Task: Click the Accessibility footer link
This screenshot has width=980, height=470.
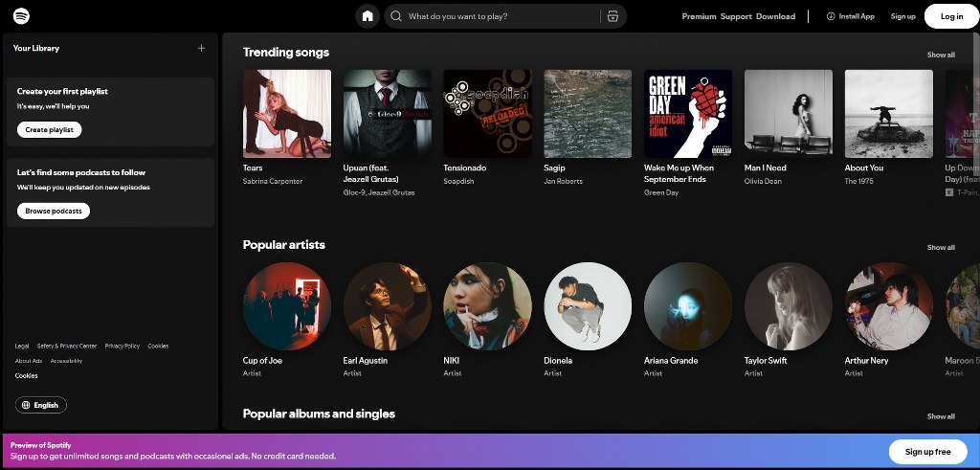Action: [x=66, y=361]
